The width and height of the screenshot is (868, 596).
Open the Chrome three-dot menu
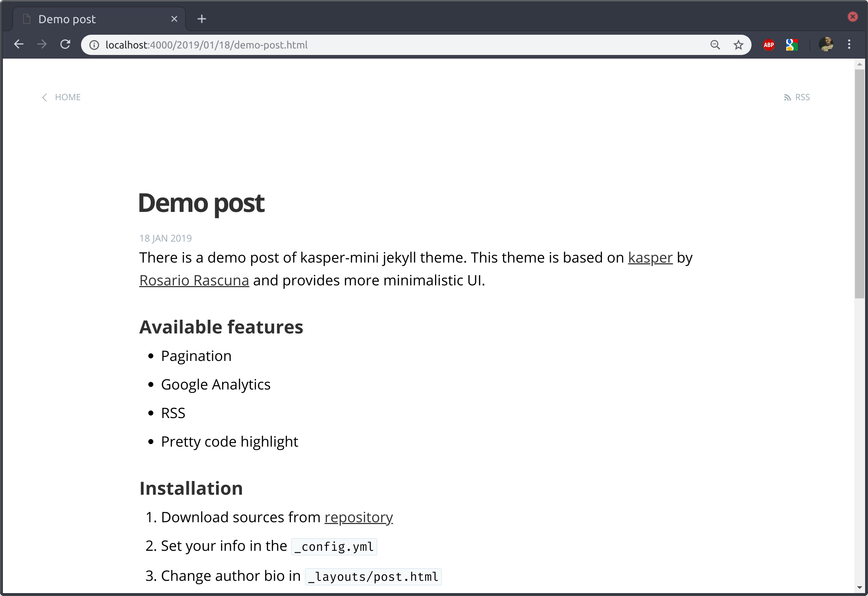849,44
